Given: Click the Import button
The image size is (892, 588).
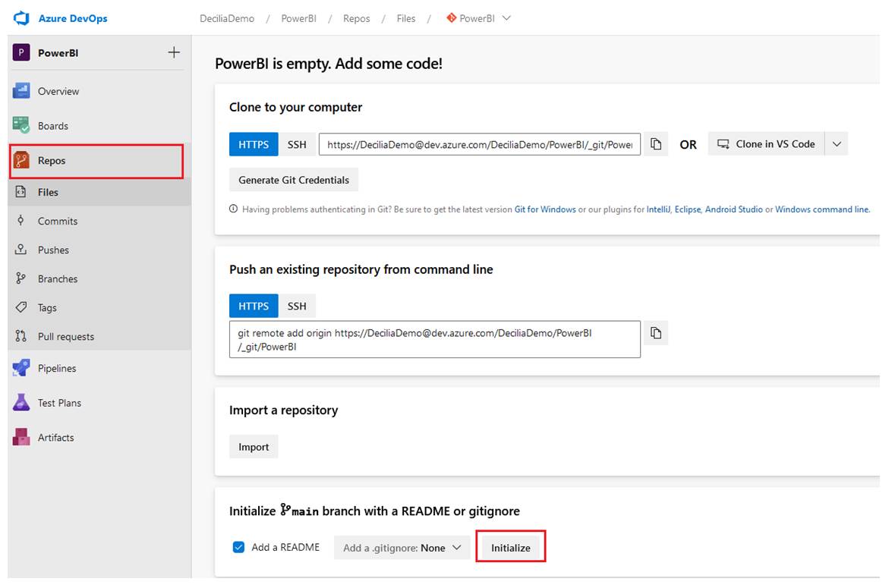Looking at the screenshot, I should (254, 447).
